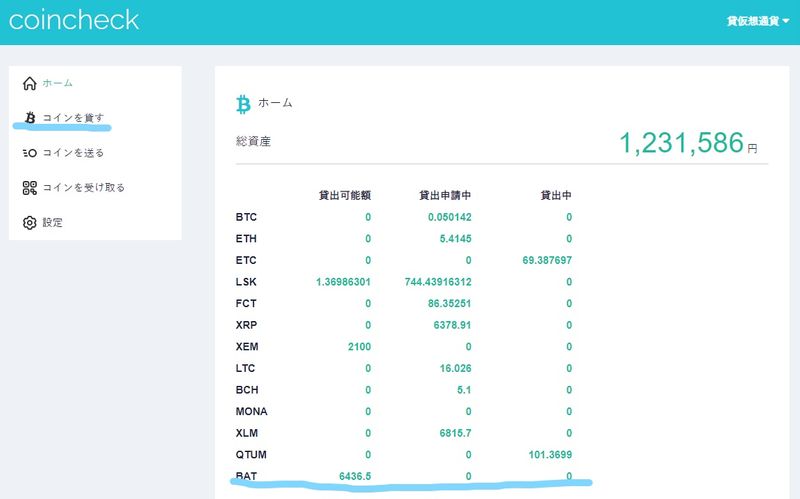This screenshot has width=800, height=499.
Task: Click the total assets value 1,231,586
Action: coord(681,142)
